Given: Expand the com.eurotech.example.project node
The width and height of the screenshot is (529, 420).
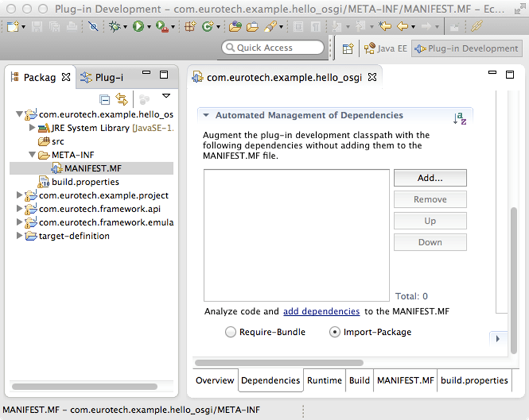Looking at the screenshot, I should [x=19, y=195].
